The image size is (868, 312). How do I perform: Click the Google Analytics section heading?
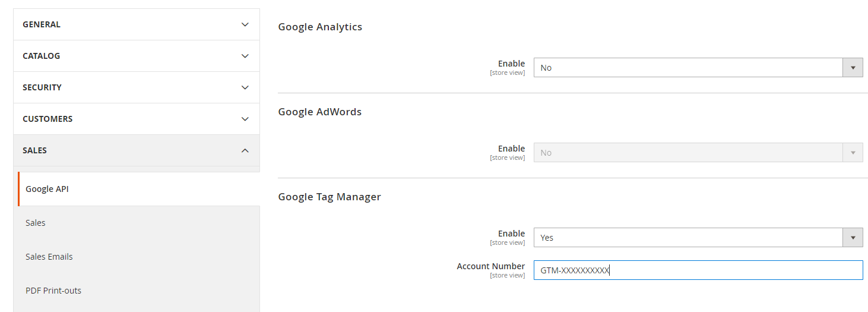pyautogui.click(x=320, y=27)
